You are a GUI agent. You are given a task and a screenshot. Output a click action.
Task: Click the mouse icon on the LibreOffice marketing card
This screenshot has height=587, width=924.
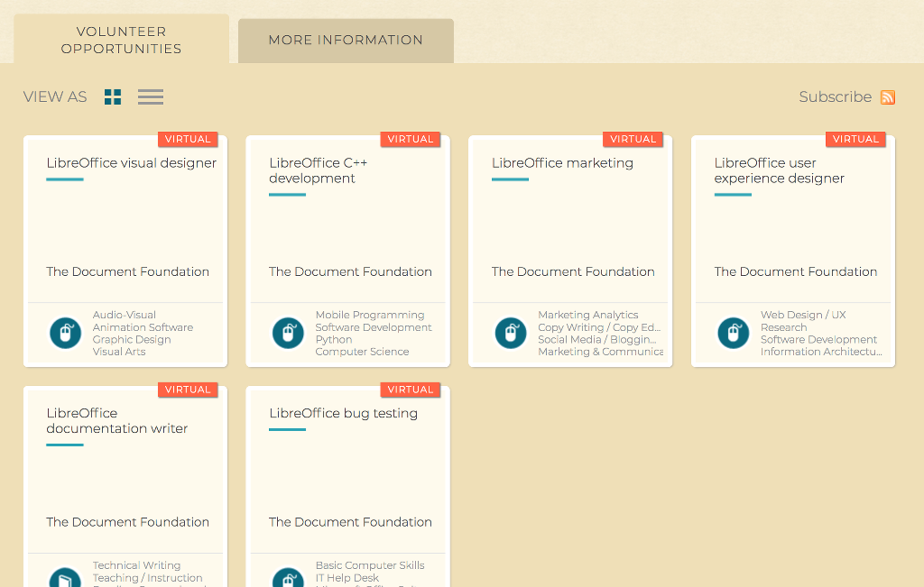click(x=511, y=334)
